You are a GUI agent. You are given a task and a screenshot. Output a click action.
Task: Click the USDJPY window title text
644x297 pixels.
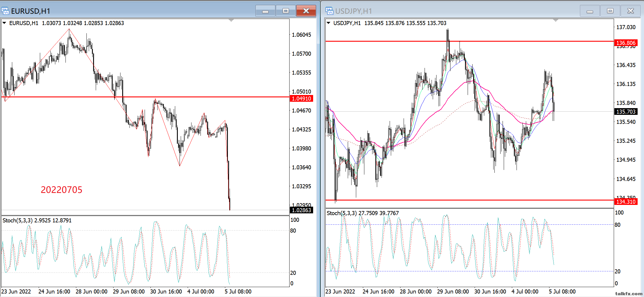[x=354, y=11]
